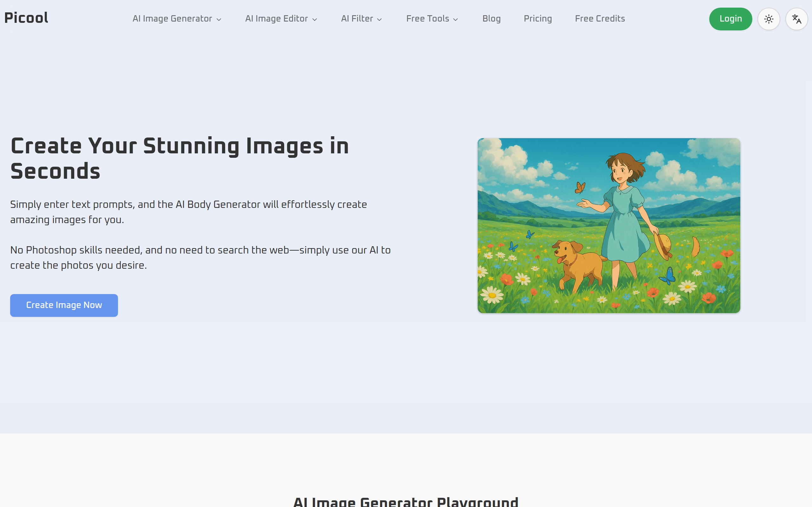Click the girl and dog meadow image
Screen dimensions: 812x507
[x=609, y=225]
